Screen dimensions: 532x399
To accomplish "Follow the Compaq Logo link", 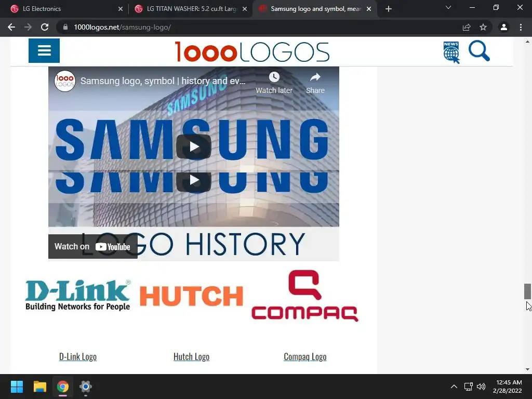I will coord(305,356).
